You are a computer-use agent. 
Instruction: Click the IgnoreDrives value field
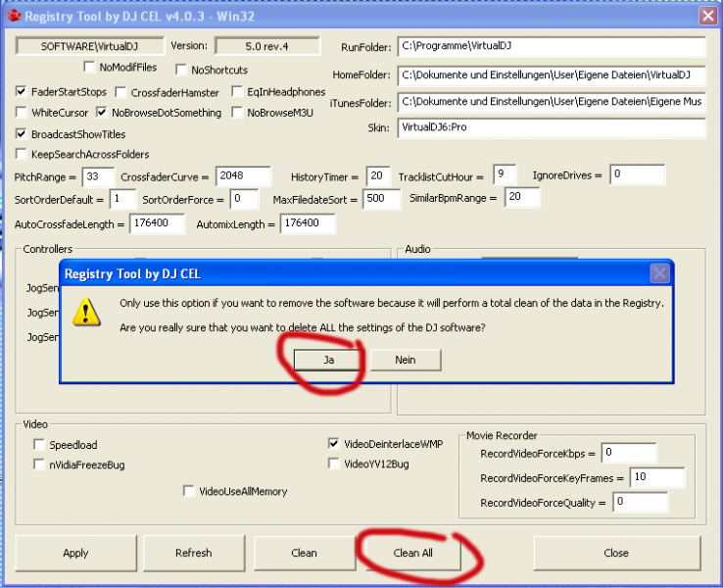637,174
